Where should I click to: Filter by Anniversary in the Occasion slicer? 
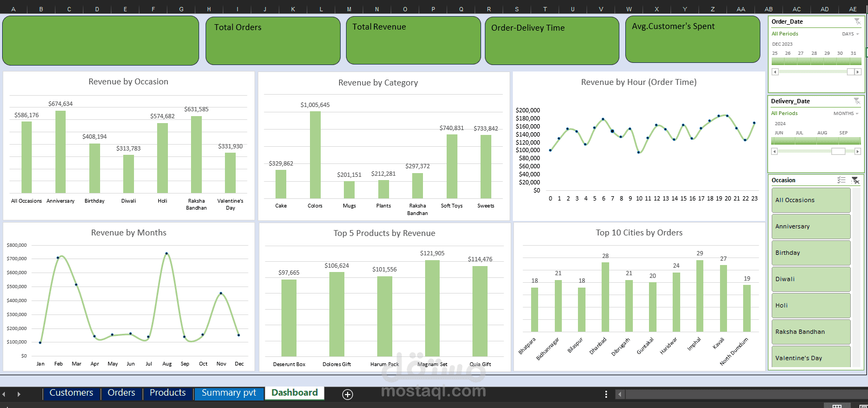coord(811,226)
